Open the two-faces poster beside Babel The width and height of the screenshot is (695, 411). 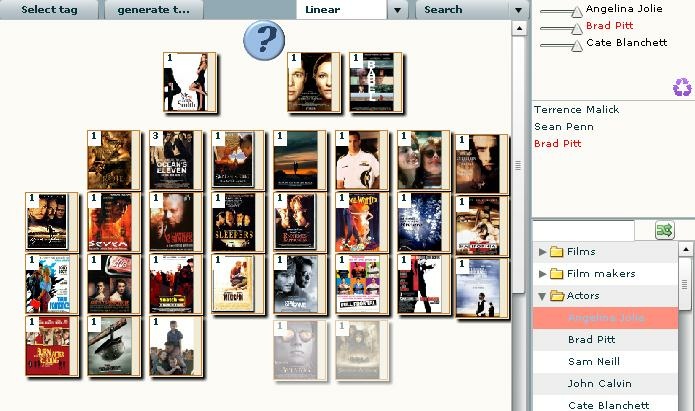[314, 82]
